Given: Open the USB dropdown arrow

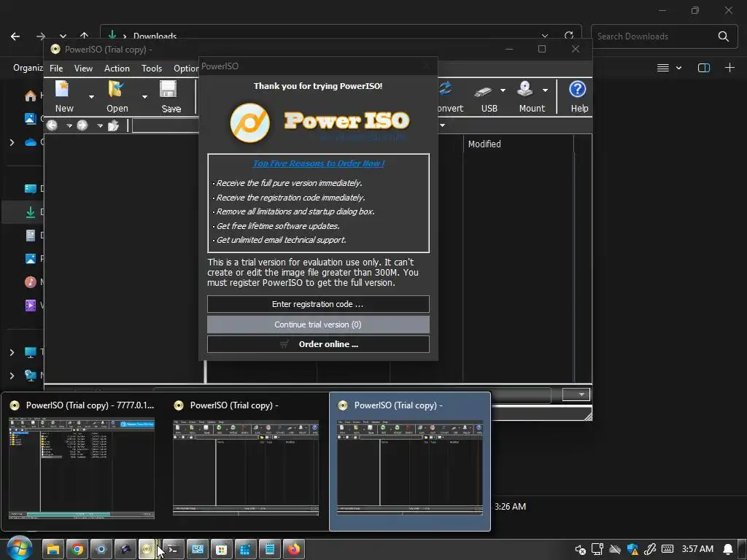Looking at the screenshot, I should (503, 90).
